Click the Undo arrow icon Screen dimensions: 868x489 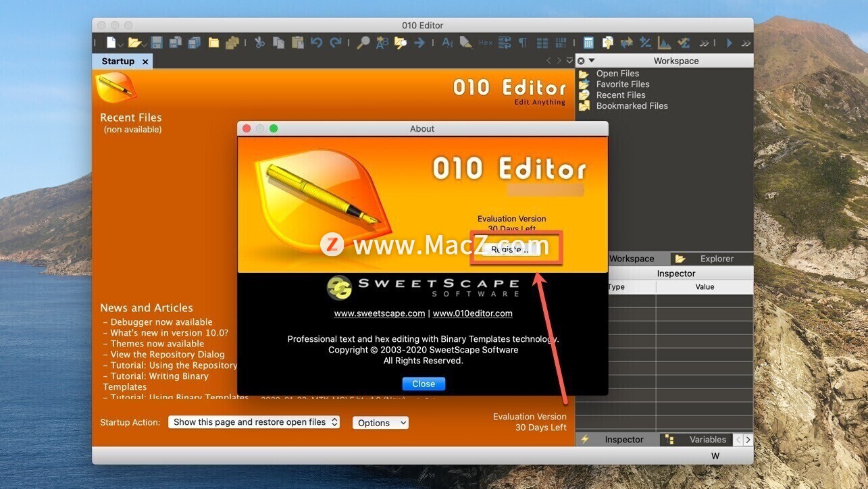(316, 43)
